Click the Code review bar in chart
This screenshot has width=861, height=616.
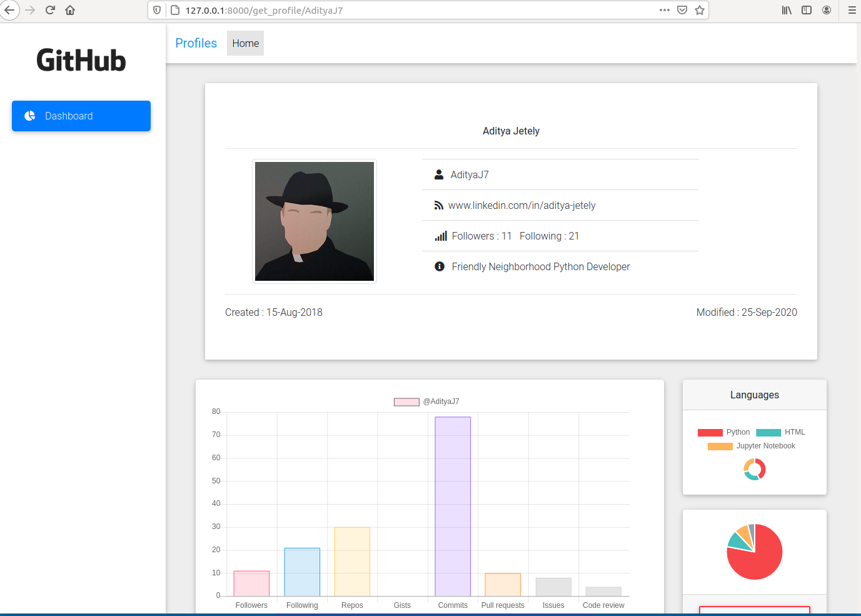tap(603, 592)
